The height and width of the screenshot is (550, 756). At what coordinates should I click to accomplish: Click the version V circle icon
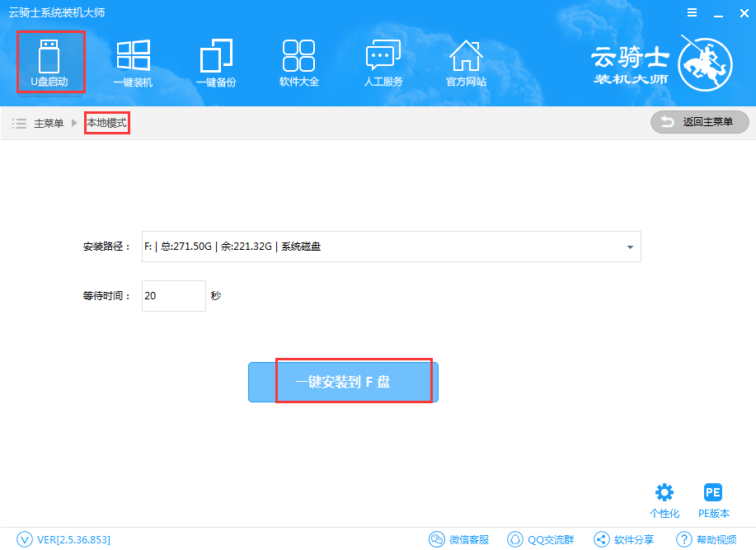click(25, 539)
